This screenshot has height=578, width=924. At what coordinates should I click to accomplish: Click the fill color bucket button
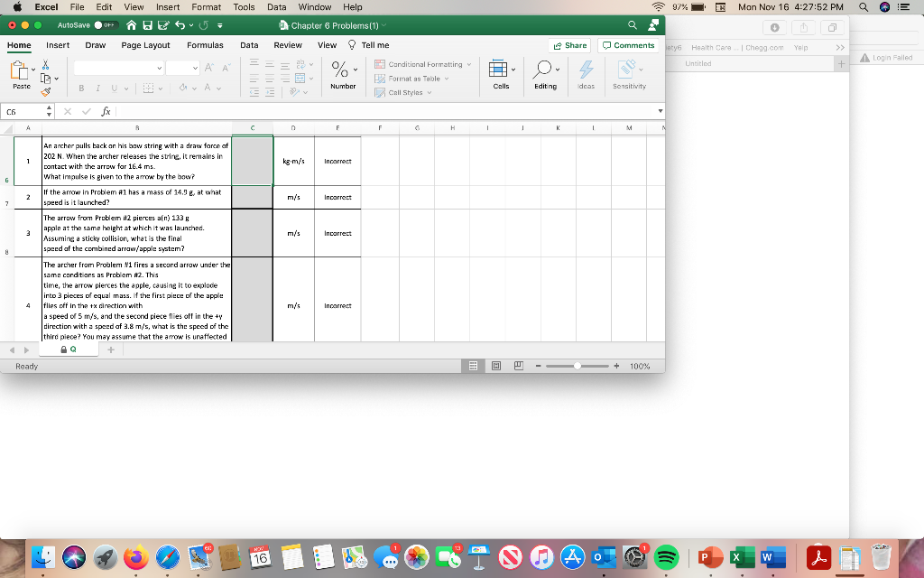click(183, 88)
